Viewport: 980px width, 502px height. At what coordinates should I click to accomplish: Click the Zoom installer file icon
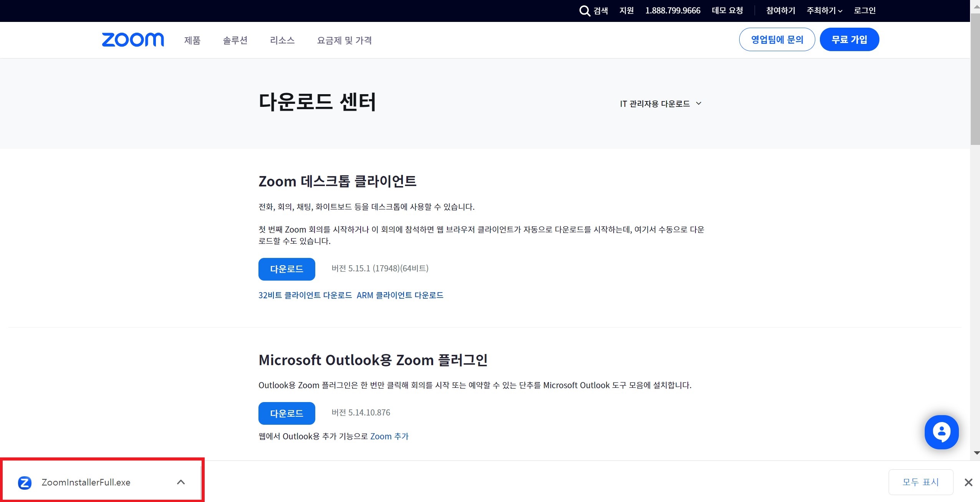25,482
